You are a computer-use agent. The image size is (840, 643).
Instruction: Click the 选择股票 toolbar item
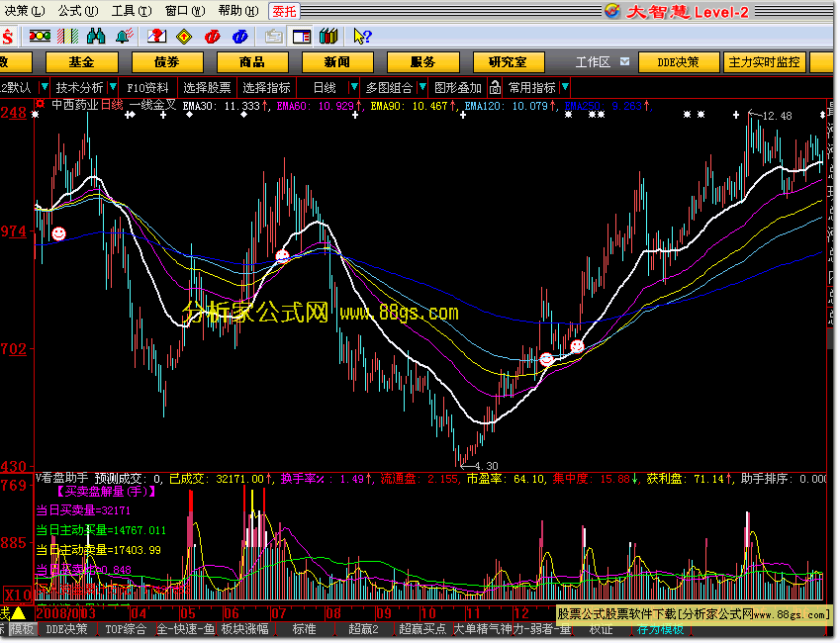click(x=207, y=88)
